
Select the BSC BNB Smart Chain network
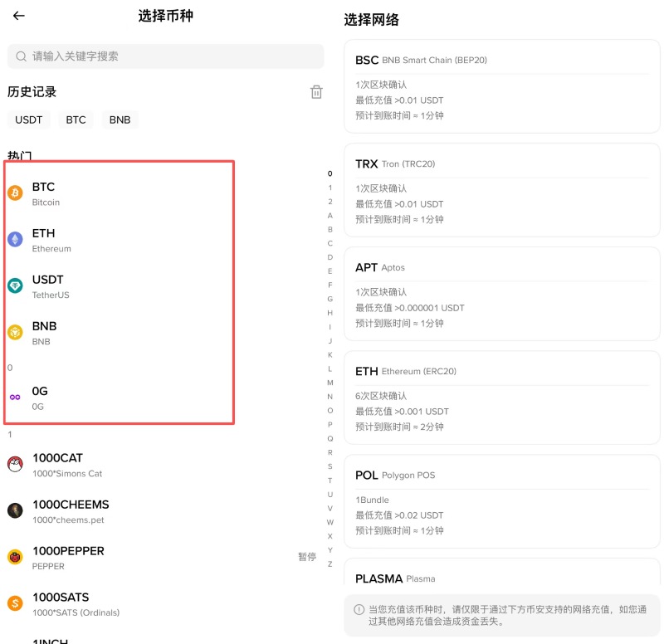tap(501, 85)
